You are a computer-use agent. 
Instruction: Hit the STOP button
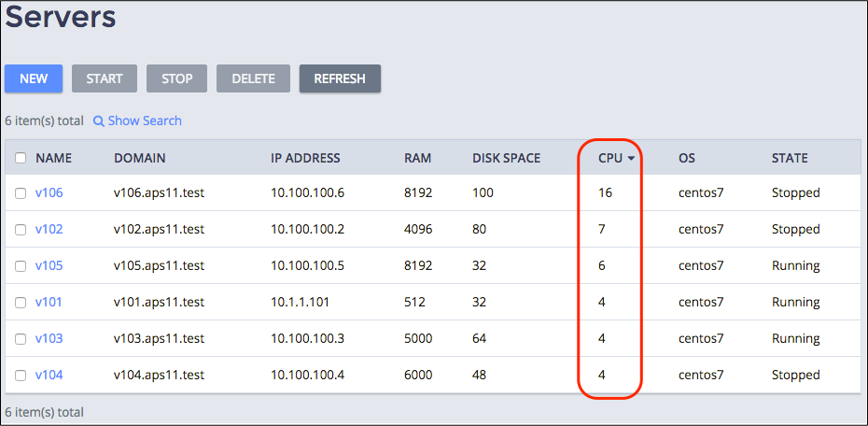pos(177,78)
